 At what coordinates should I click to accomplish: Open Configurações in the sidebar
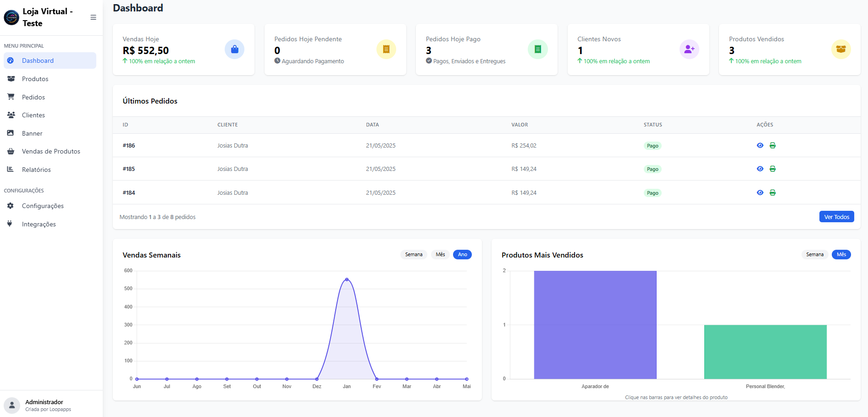pyautogui.click(x=43, y=206)
